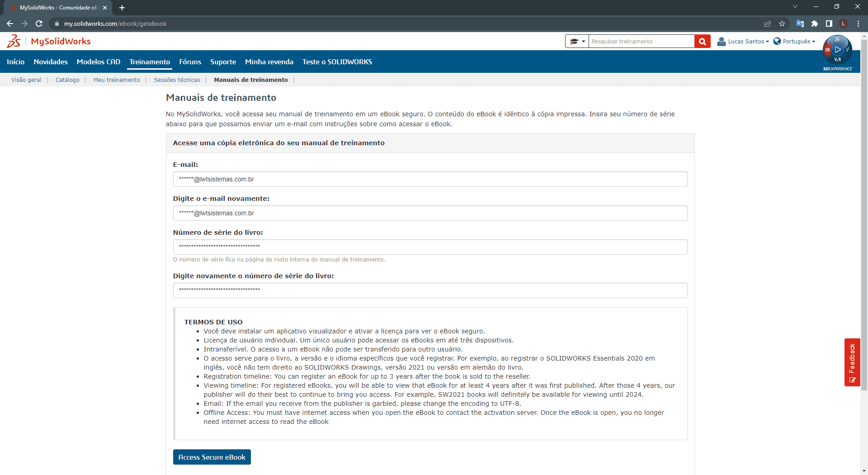Screen dimensions: 868x475
Task: Go back with the browser back arrow
Action: point(10,24)
